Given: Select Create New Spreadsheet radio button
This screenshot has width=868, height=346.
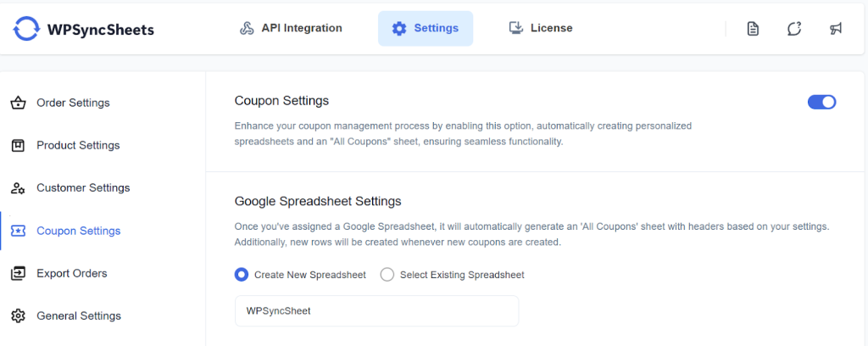Looking at the screenshot, I should [x=242, y=275].
